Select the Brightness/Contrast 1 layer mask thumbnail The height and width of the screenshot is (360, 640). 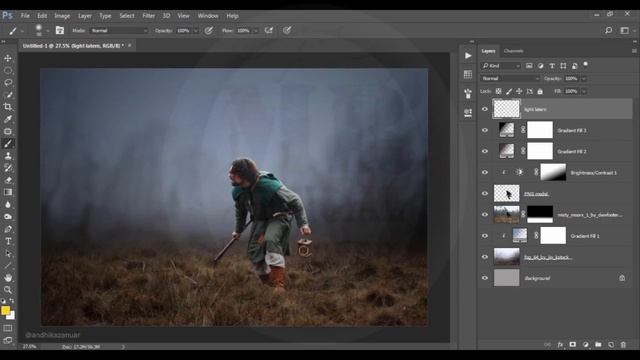(x=553, y=172)
